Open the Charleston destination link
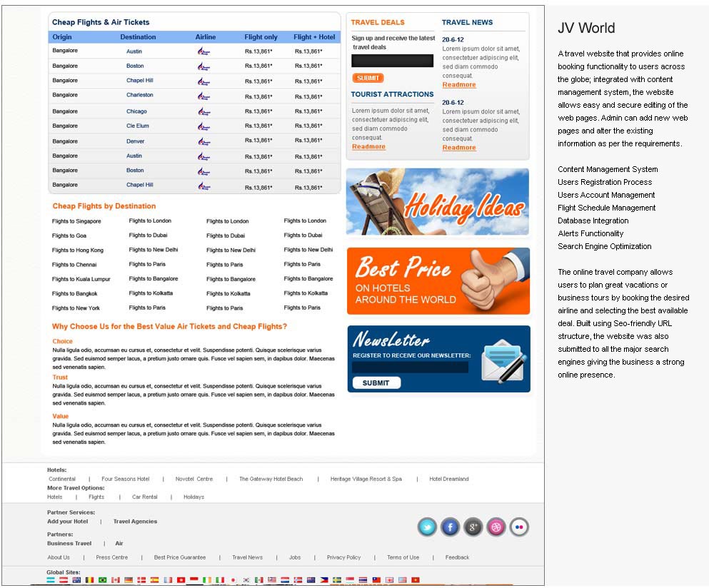The width and height of the screenshot is (709, 588). click(140, 95)
